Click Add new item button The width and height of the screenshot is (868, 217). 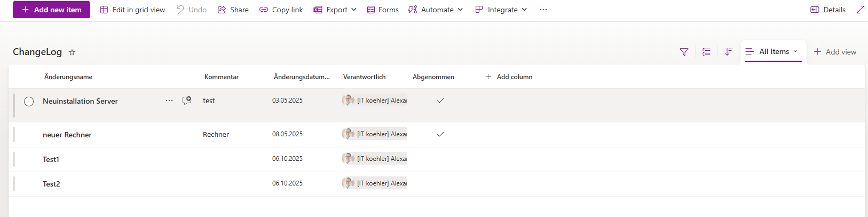click(x=51, y=10)
